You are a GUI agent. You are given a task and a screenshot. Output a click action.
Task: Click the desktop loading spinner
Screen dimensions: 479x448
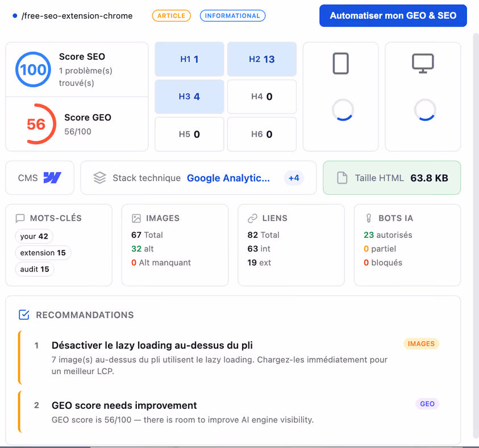[425, 110]
